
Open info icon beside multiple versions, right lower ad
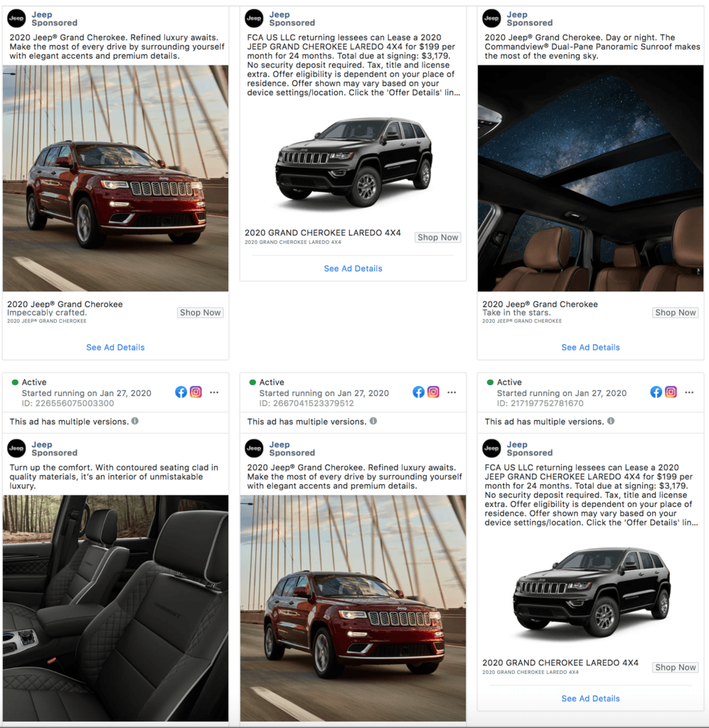(611, 421)
